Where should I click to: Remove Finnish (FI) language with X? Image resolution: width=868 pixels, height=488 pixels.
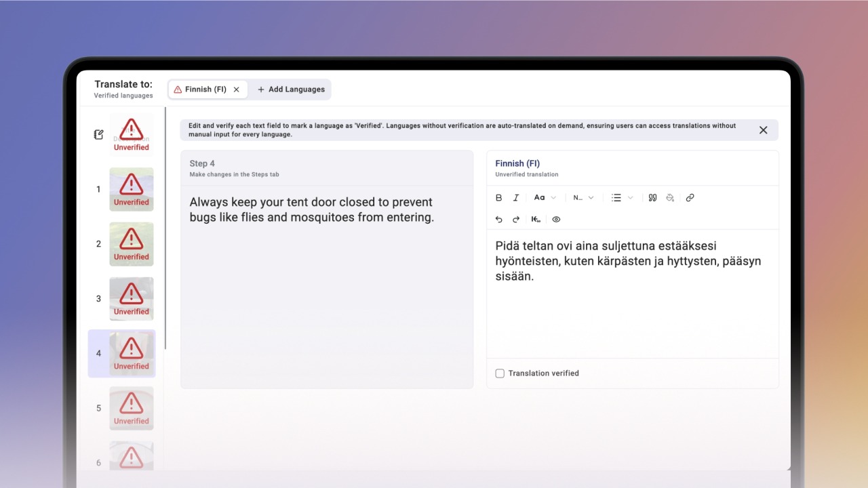pos(237,89)
